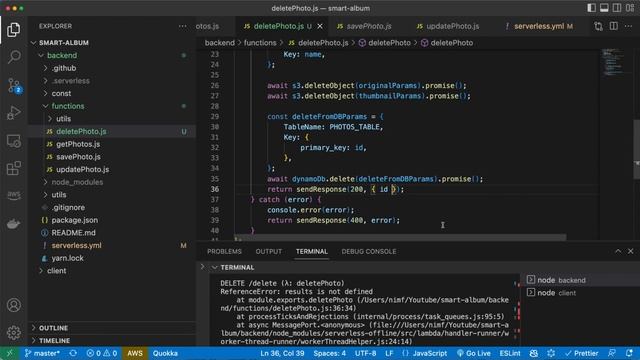The width and height of the screenshot is (640, 360).
Task: Select the node backend terminal
Action: coord(579,280)
